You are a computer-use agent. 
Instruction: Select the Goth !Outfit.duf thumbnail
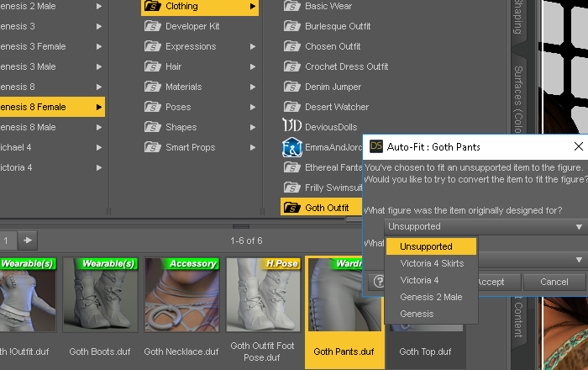pos(28,294)
